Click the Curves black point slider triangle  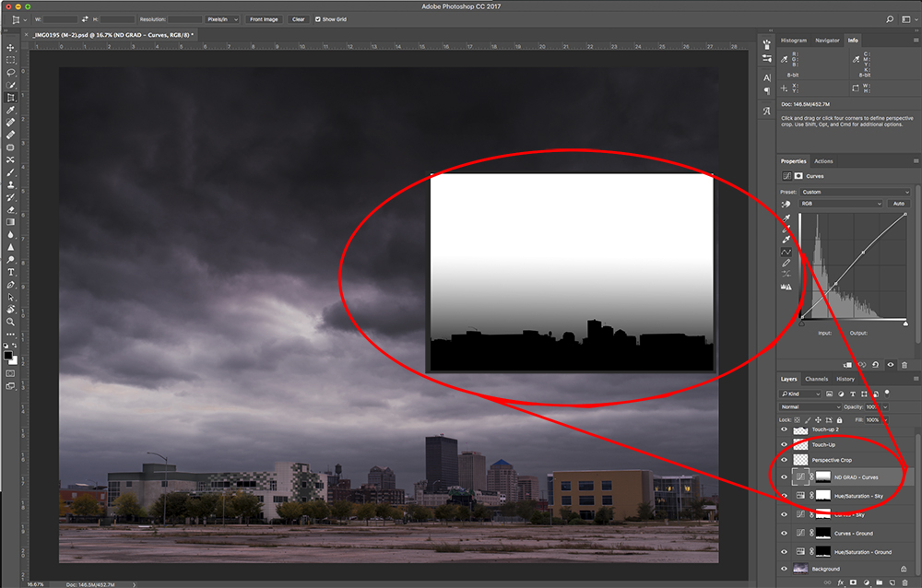[x=801, y=323]
